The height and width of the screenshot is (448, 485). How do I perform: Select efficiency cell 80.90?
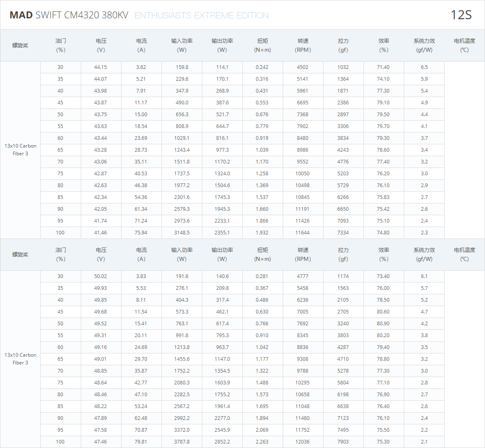coord(383,324)
